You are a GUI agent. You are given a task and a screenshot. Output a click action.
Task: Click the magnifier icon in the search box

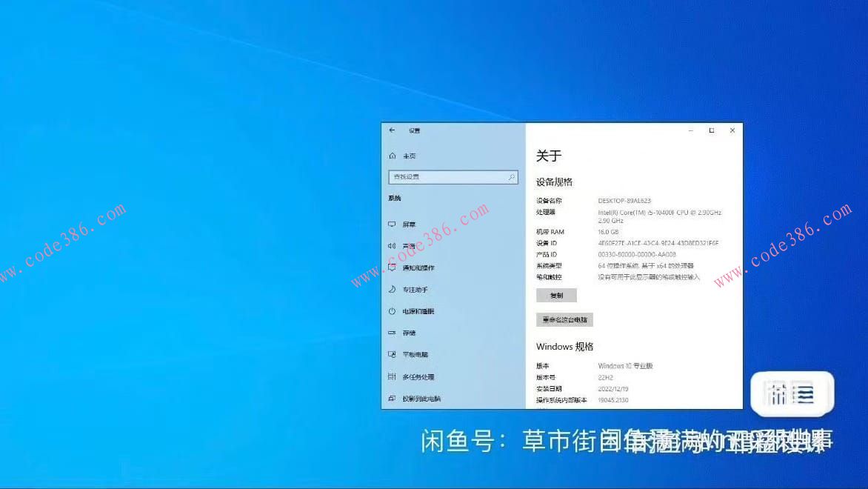[510, 177]
